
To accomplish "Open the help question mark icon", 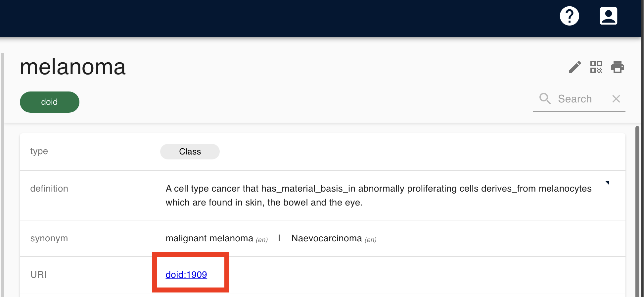I will 569,16.
